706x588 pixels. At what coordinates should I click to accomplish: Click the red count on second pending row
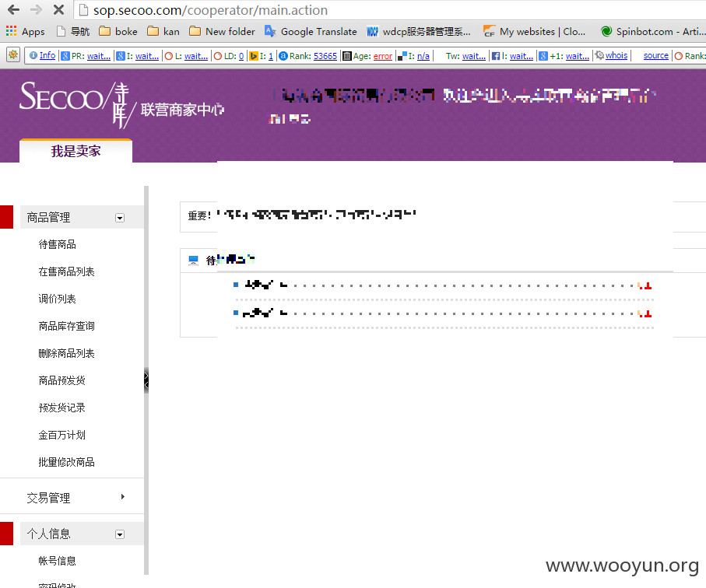645,313
